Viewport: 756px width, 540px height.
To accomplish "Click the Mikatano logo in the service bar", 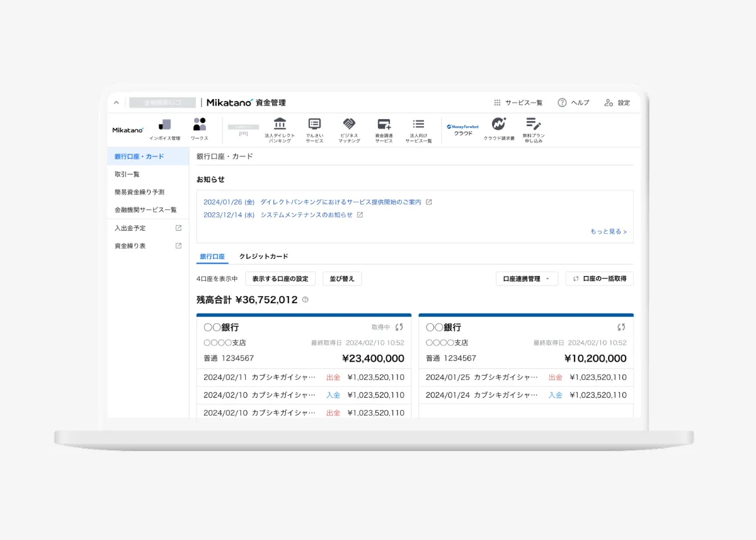I will (128, 130).
